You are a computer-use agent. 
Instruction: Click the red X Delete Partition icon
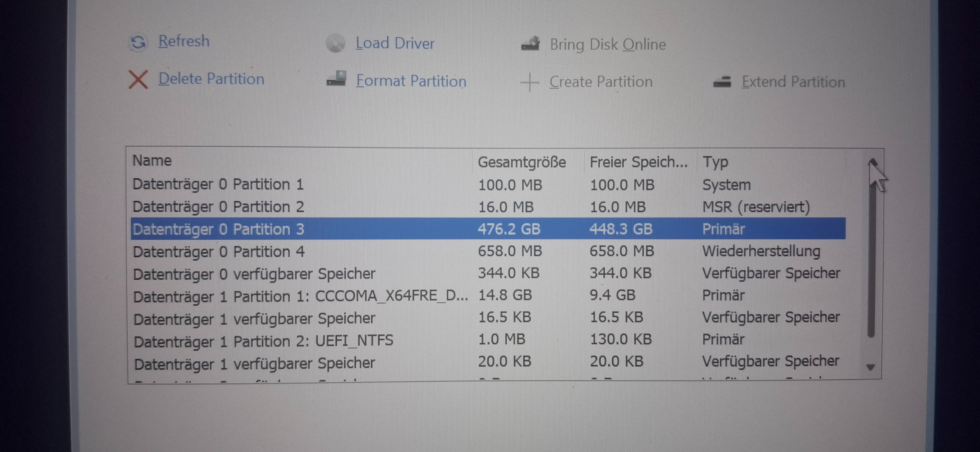138,80
